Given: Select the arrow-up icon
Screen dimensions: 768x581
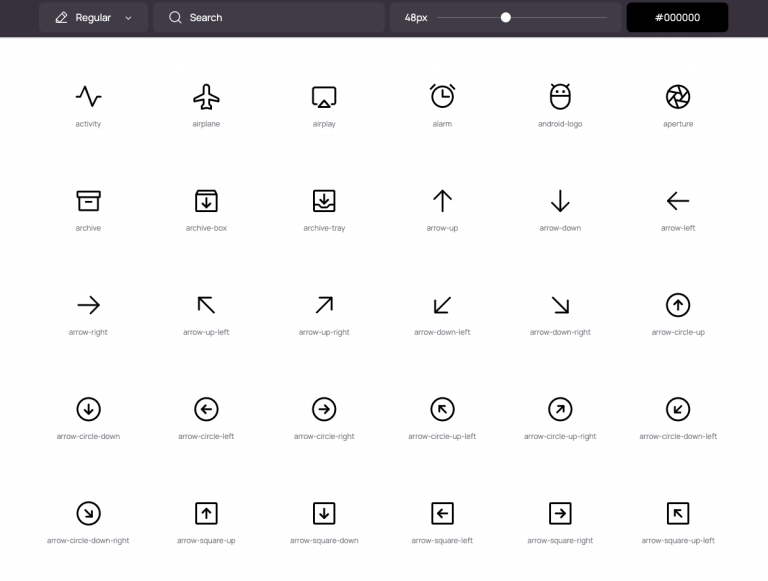Looking at the screenshot, I should pyautogui.click(x=442, y=201).
